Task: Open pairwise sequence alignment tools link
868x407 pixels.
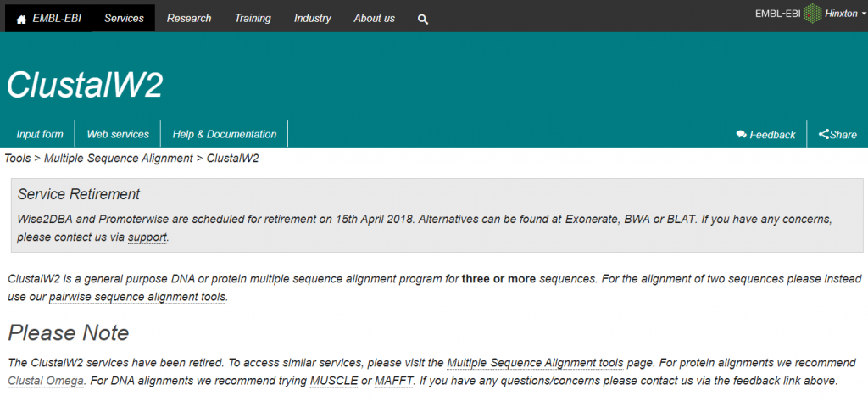Action: 138,298
